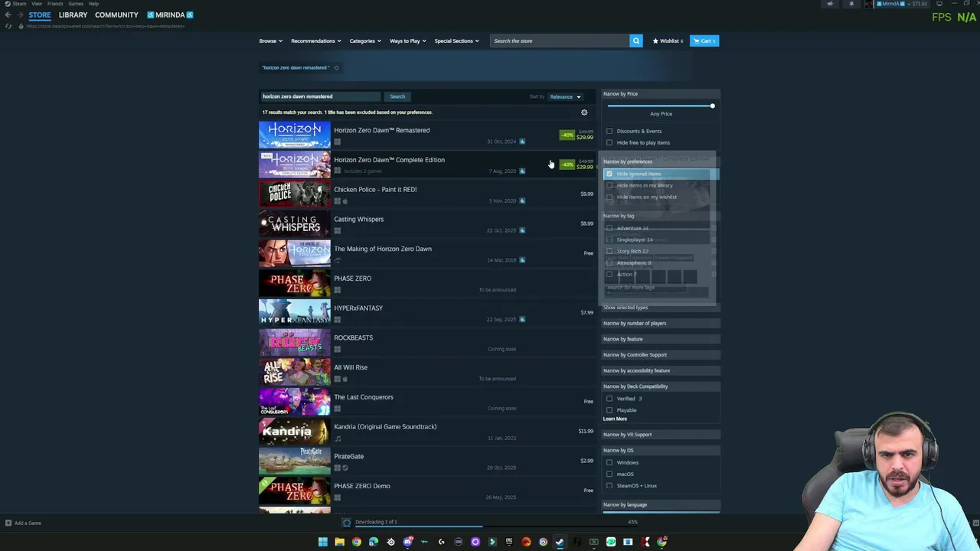Launch Google Chrome from taskbar
This screenshot has width=980, height=551.
(356, 542)
